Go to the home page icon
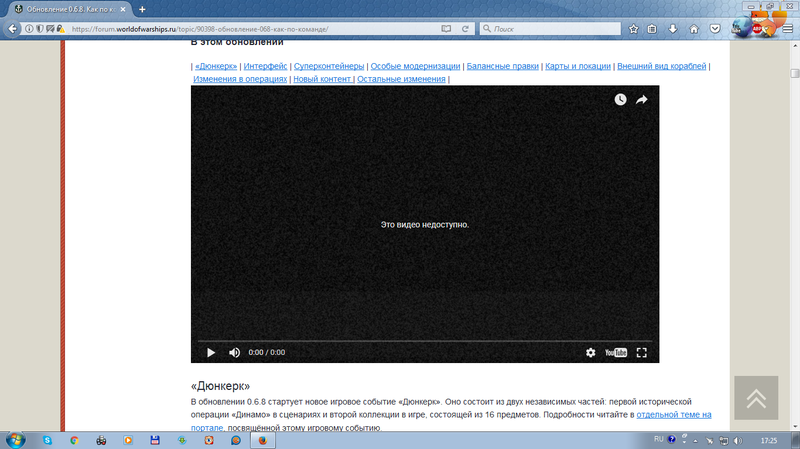The width and height of the screenshot is (800, 449). tap(694, 29)
